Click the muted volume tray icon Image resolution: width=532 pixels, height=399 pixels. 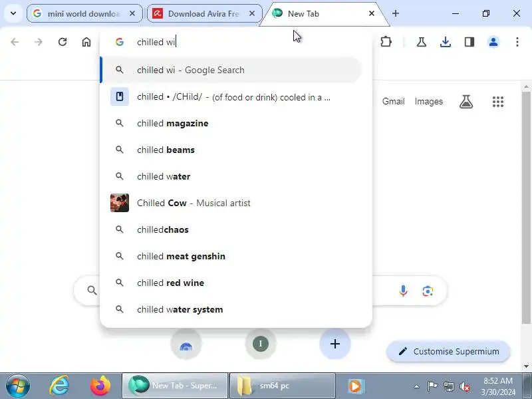[465, 386]
